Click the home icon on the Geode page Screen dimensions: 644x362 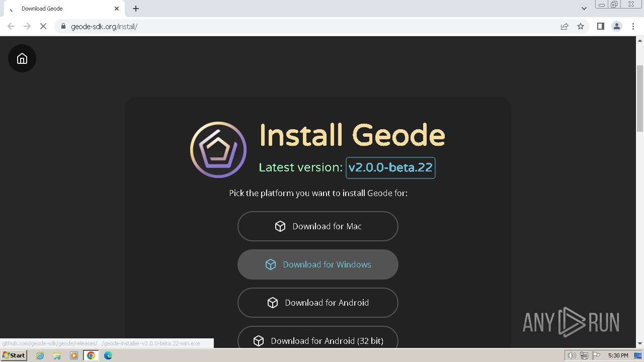[x=22, y=58]
